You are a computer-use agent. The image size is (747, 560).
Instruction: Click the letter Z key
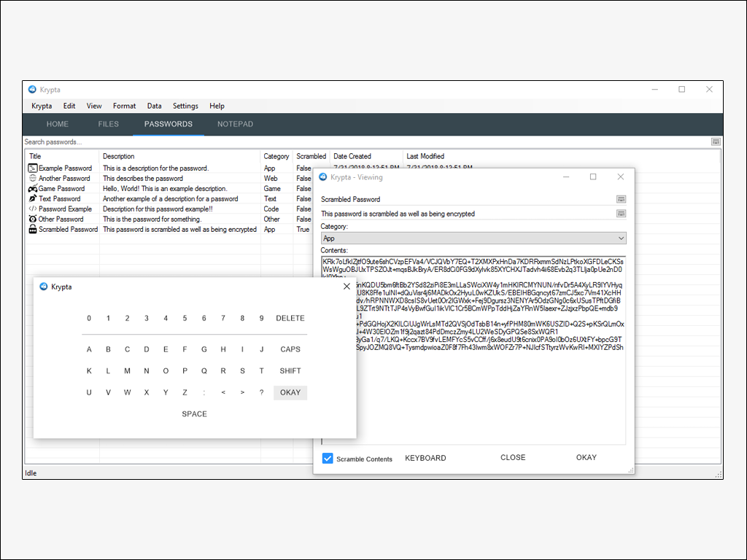(185, 392)
